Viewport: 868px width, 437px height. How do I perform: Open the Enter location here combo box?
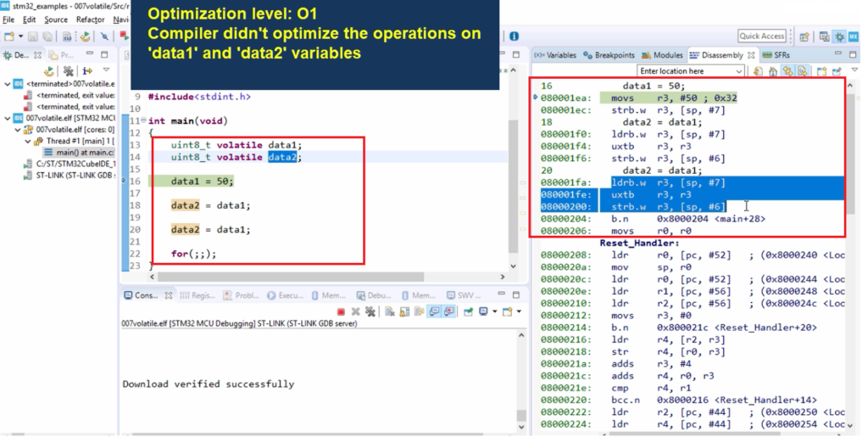click(x=690, y=71)
